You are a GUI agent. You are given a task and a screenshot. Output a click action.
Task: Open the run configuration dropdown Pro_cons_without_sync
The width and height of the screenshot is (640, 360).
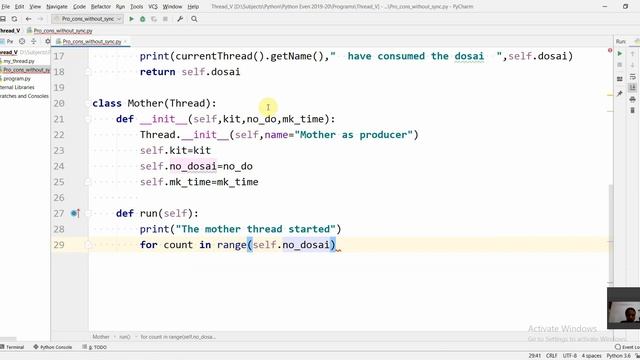pos(88,19)
